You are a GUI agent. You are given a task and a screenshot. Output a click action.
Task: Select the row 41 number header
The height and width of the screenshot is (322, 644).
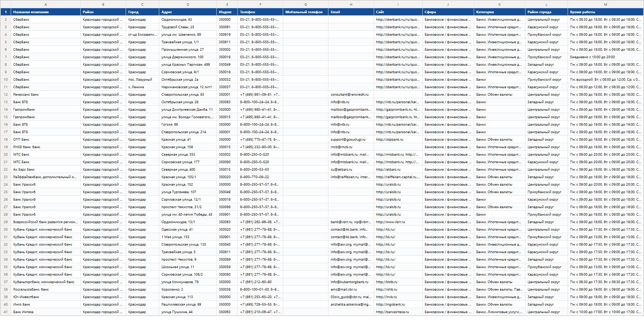[x=6, y=312]
